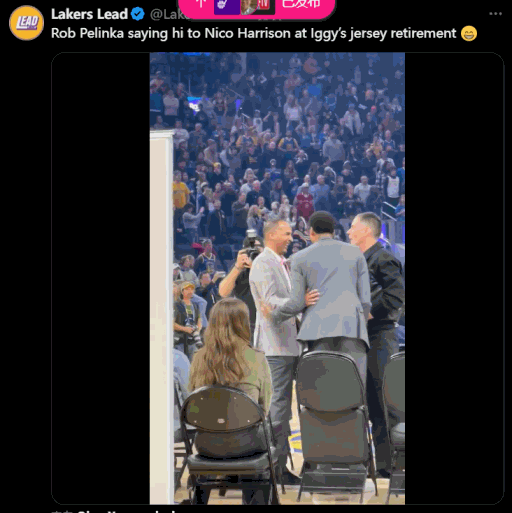Screen dimensions: 512x513
Task: Play the Rob Pelinka greeting video
Action: (x=277, y=278)
